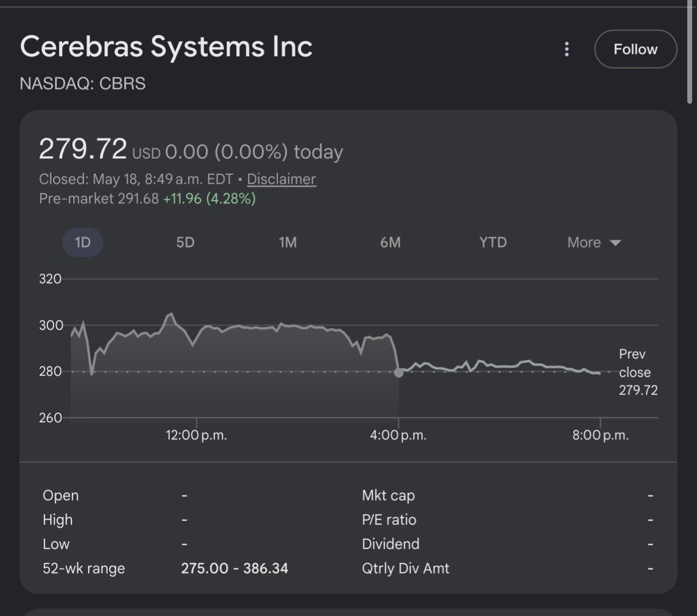Open the three-dot more options menu

click(566, 49)
